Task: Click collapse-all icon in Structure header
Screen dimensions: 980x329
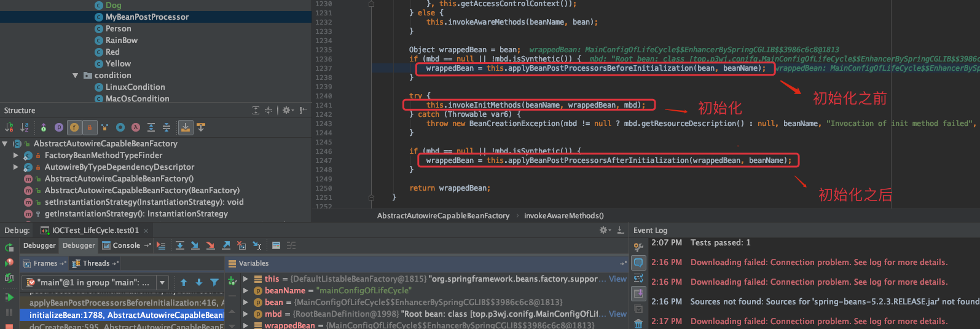Action: (268, 111)
